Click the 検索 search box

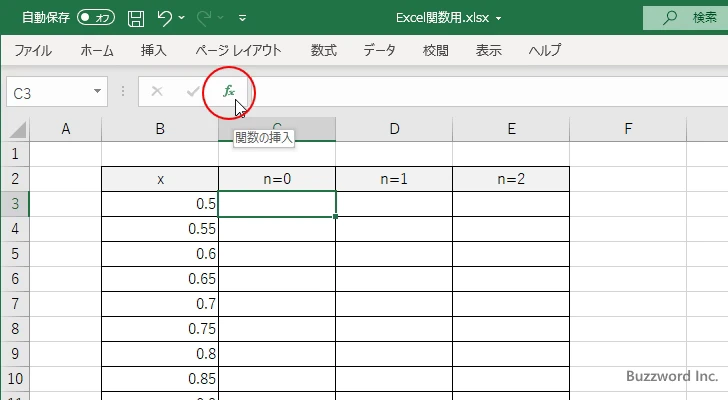pyautogui.click(x=685, y=18)
